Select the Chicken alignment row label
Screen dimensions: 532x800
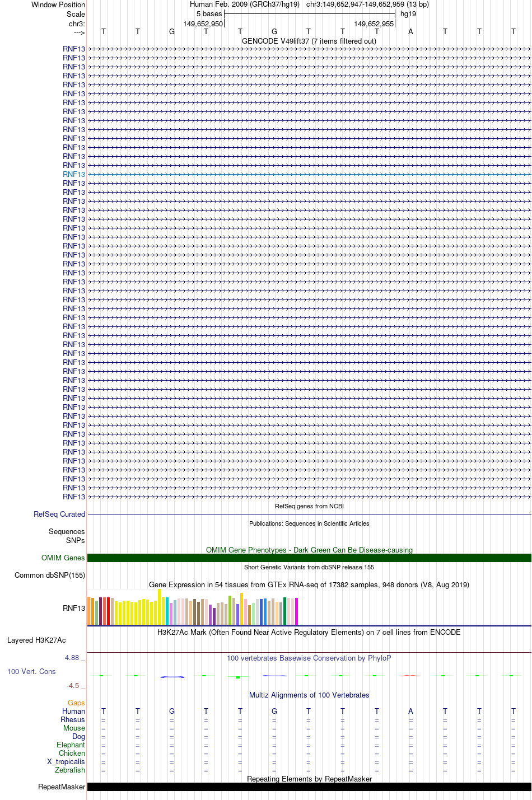click(72, 753)
